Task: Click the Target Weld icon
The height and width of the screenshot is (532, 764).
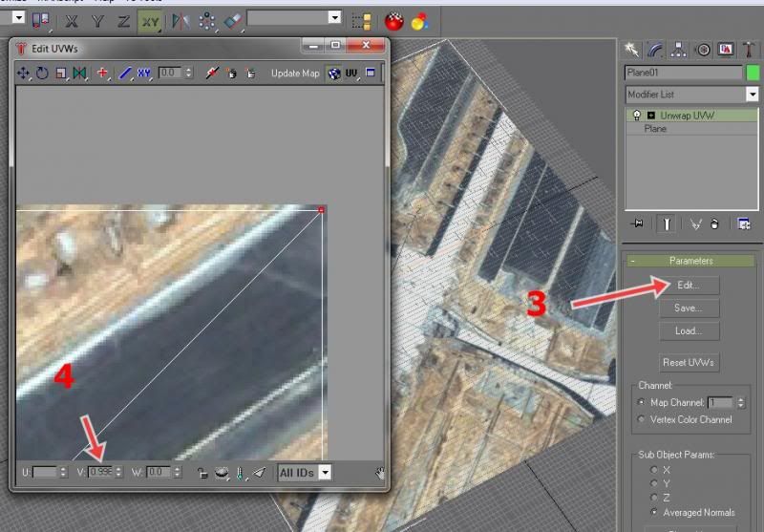Action: pyautogui.click(x=231, y=74)
